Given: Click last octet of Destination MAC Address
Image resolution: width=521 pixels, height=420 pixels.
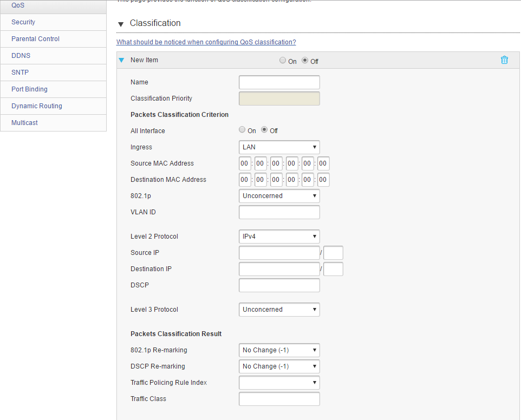Looking at the screenshot, I should 323,180.
